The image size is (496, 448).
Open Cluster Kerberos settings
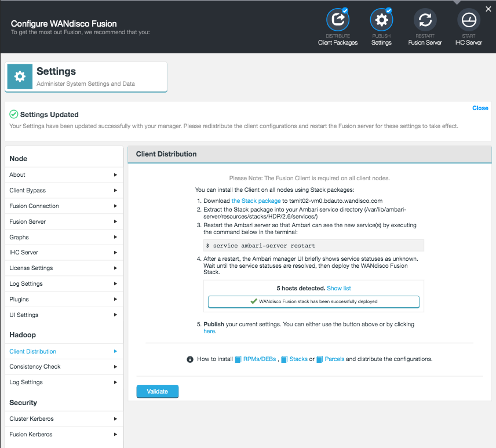tap(64, 418)
